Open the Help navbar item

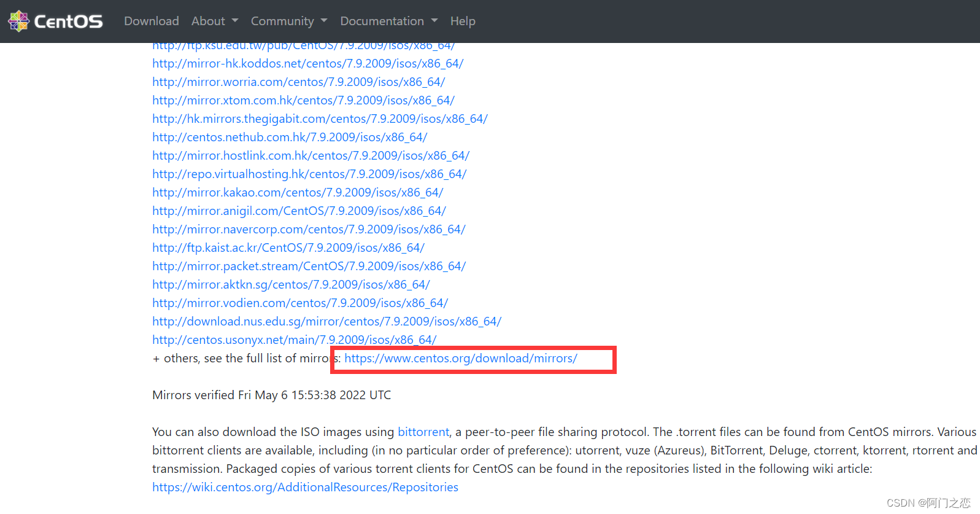tap(463, 21)
